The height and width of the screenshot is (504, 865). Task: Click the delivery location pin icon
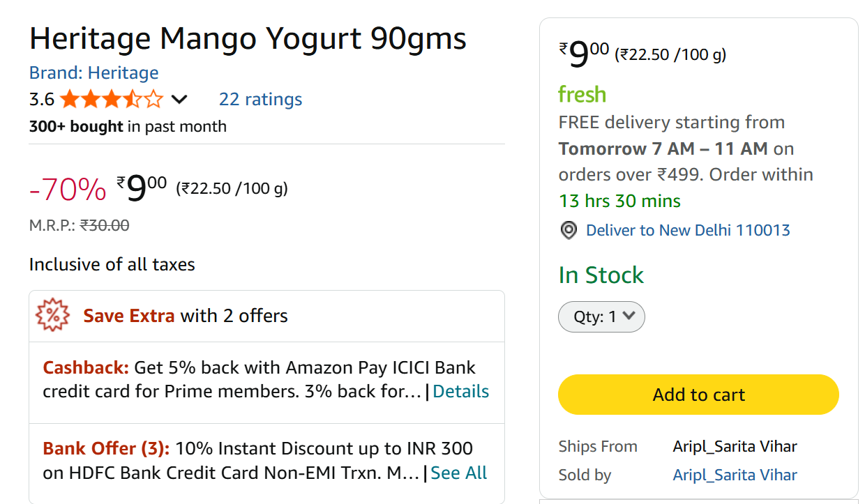[x=569, y=231]
